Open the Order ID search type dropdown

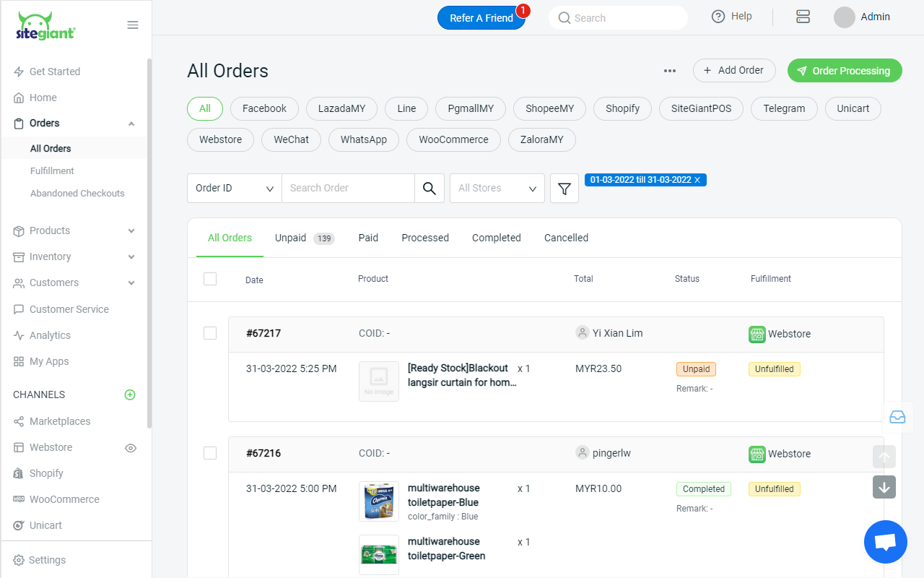(x=235, y=188)
